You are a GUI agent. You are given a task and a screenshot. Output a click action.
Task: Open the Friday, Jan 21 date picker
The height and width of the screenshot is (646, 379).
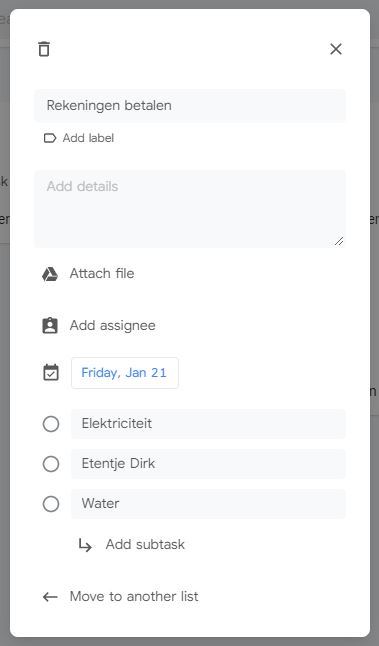click(125, 373)
